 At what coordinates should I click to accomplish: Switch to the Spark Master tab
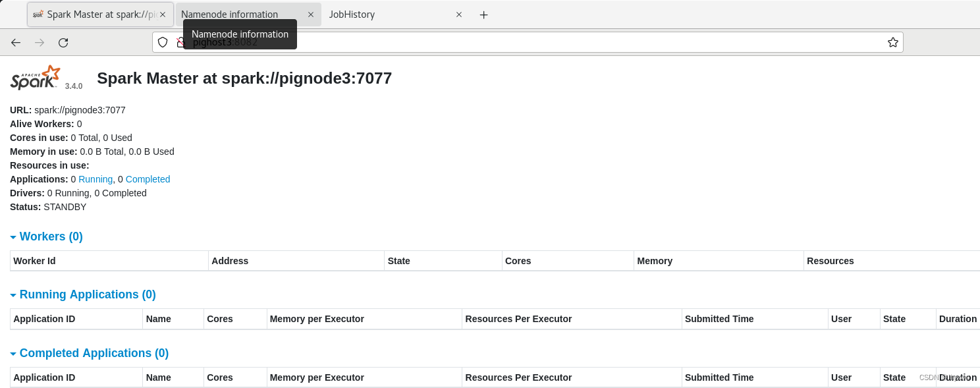pyautogui.click(x=100, y=14)
